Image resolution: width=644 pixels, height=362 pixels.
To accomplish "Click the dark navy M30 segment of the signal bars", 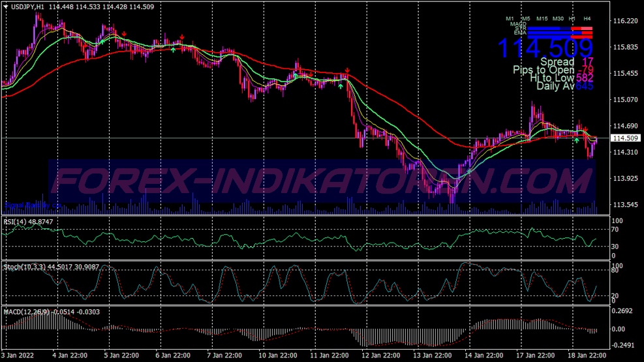I will [x=565, y=29].
